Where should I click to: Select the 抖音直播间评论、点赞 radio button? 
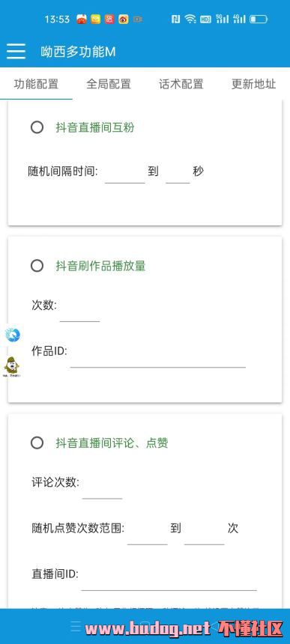tap(37, 443)
